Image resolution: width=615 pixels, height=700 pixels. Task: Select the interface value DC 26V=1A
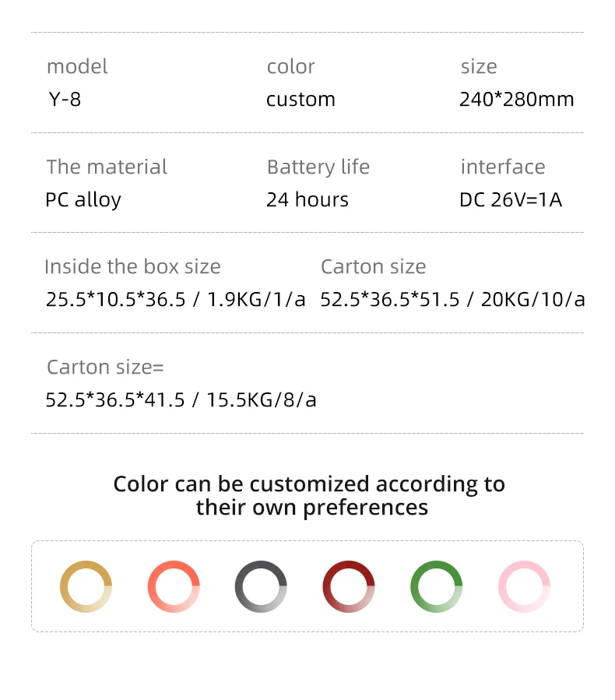[510, 200]
